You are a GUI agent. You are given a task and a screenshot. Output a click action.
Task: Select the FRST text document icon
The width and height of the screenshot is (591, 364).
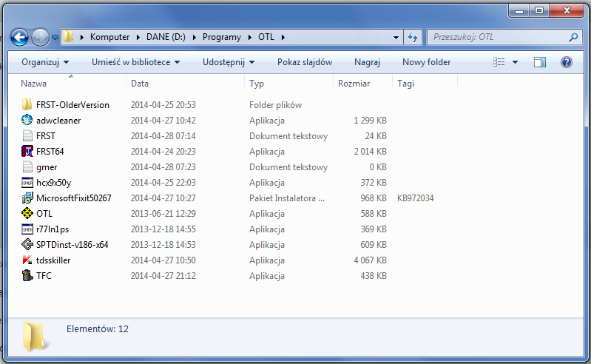tap(27, 135)
